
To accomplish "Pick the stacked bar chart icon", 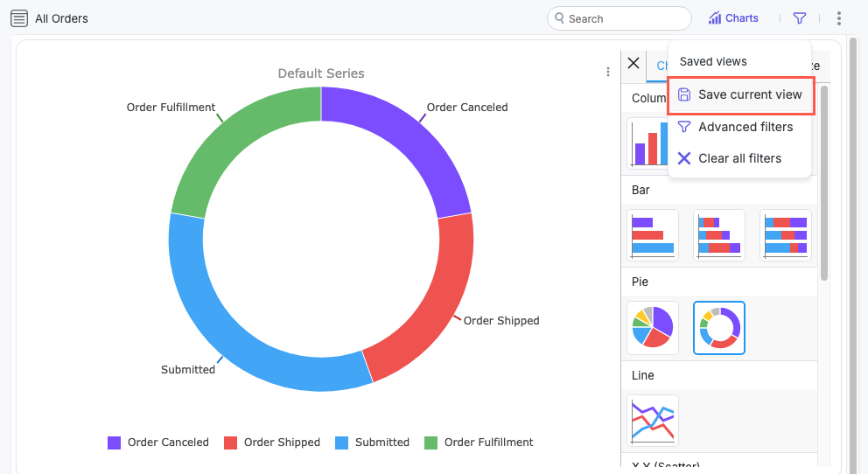I will click(x=718, y=235).
